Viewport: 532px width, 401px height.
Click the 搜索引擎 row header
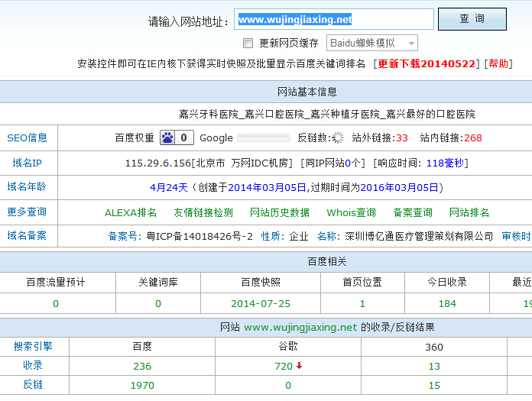33,346
